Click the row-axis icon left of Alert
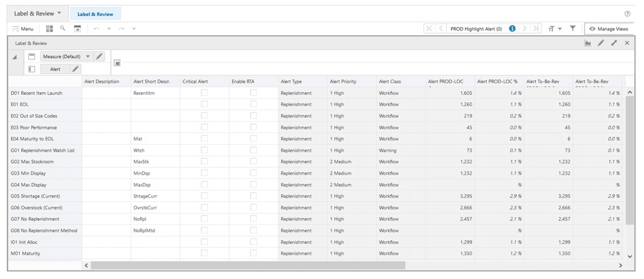The image size is (644, 279). 32,69
